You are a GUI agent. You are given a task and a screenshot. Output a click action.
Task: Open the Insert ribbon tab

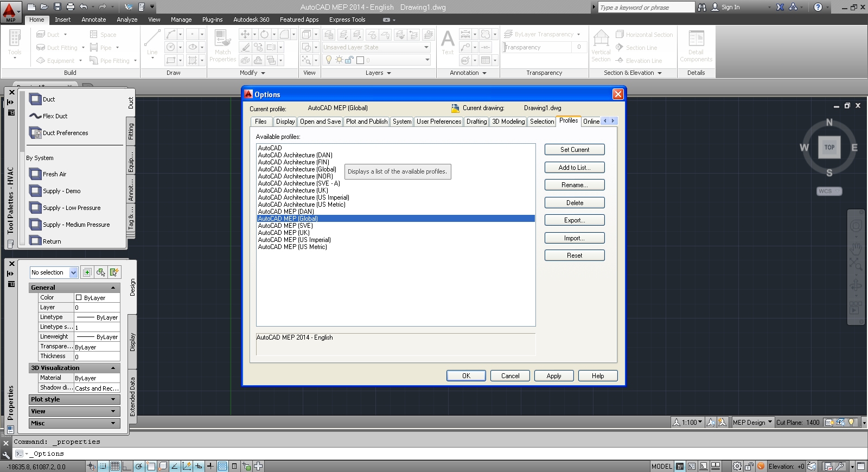tap(62, 20)
